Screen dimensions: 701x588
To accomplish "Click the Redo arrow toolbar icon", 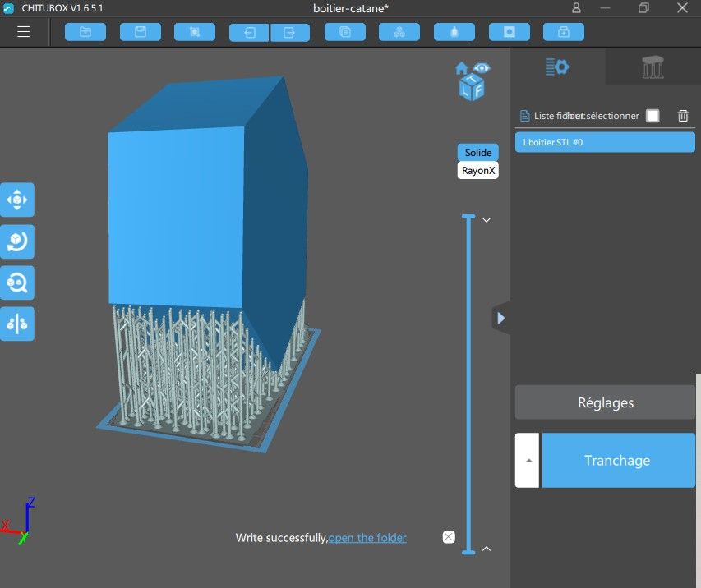I will 290,33.
